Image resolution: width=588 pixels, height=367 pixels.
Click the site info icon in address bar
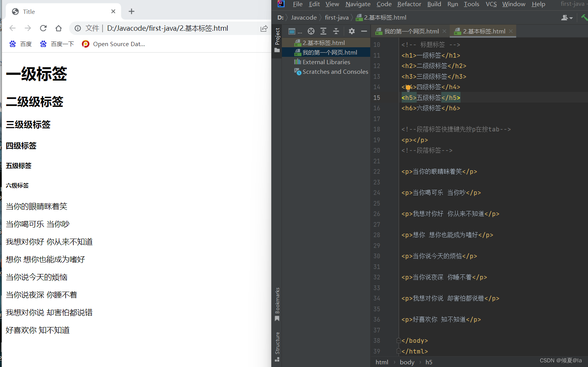tap(78, 28)
